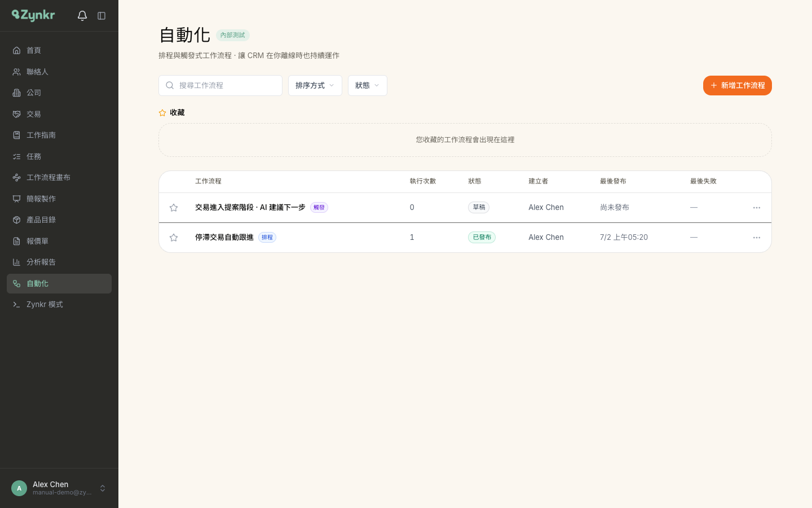The height and width of the screenshot is (508, 812).
Task: Collapse the sidebar panel icon
Action: click(x=101, y=16)
